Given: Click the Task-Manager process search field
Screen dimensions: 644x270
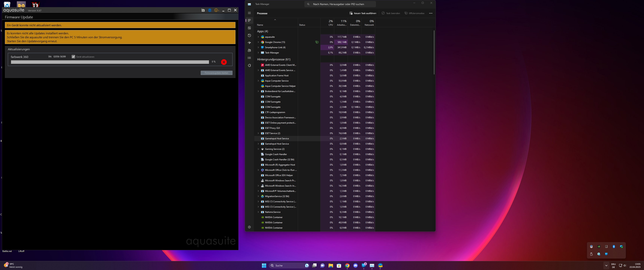Looking at the screenshot, I should pos(340,4).
